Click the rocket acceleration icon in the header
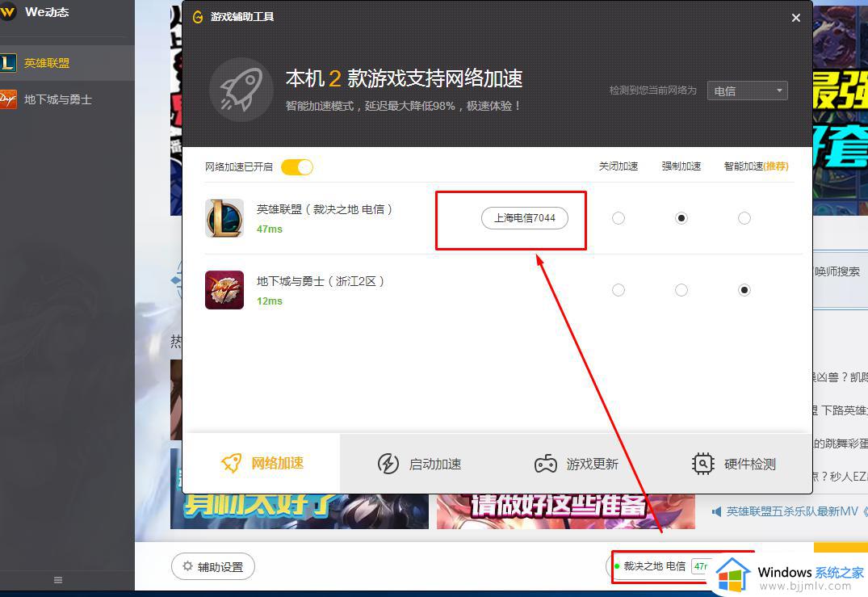This screenshot has width=868, height=597. (x=240, y=89)
